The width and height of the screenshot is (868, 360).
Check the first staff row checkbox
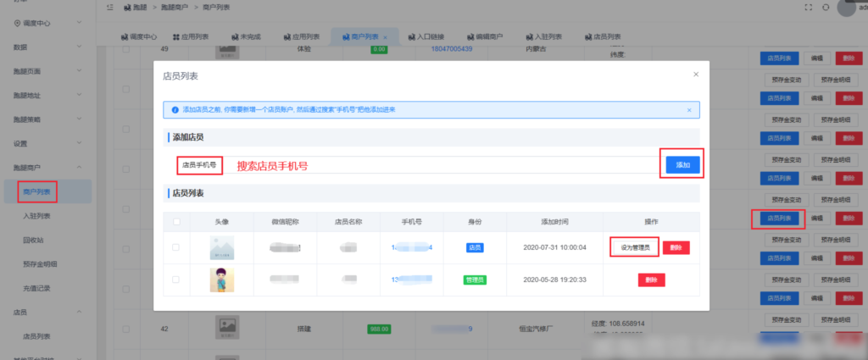pyautogui.click(x=176, y=247)
